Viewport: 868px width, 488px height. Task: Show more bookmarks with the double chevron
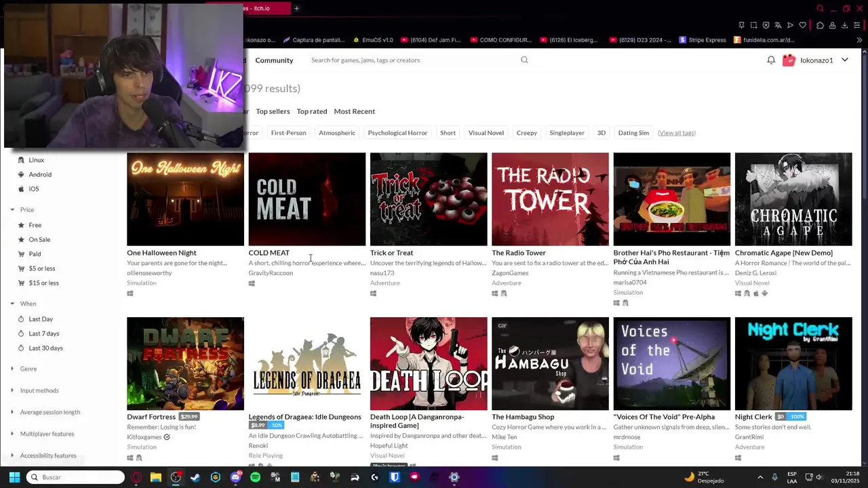click(860, 40)
